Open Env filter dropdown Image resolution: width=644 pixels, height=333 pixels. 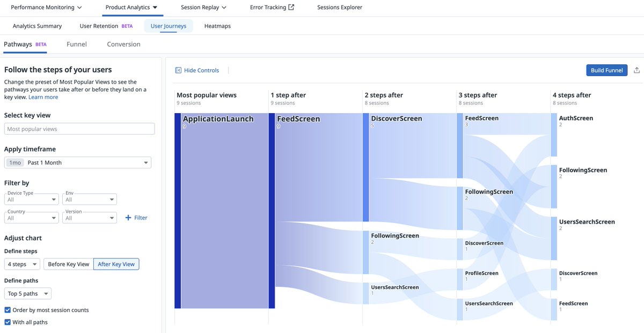(89, 198)
